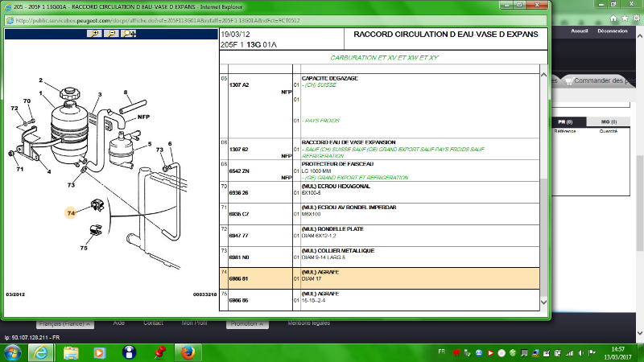This screenshot has height=362, width=644.
Task: Open the browser Tools gear icon
Action: coord(636,18)
